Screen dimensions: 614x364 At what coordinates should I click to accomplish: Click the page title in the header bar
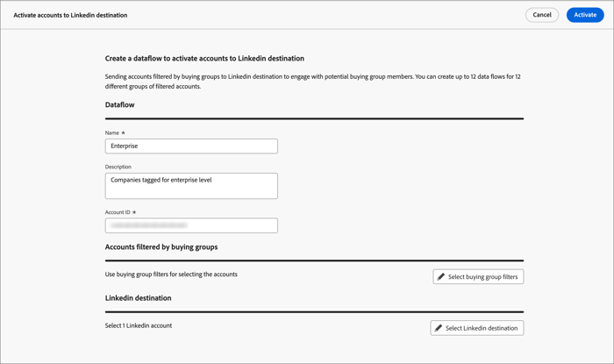pos(70,15)
